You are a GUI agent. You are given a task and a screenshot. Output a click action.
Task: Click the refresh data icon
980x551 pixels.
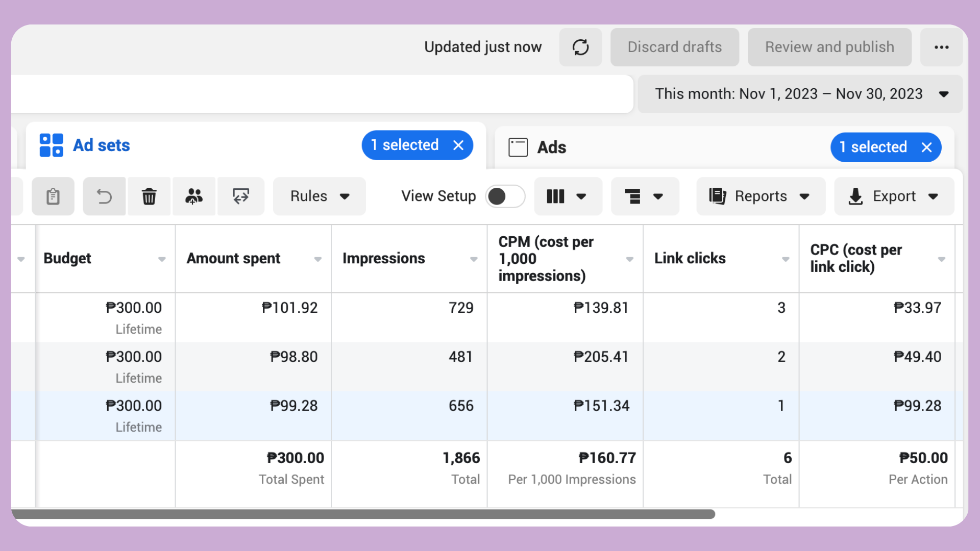(x=580, y=47)
